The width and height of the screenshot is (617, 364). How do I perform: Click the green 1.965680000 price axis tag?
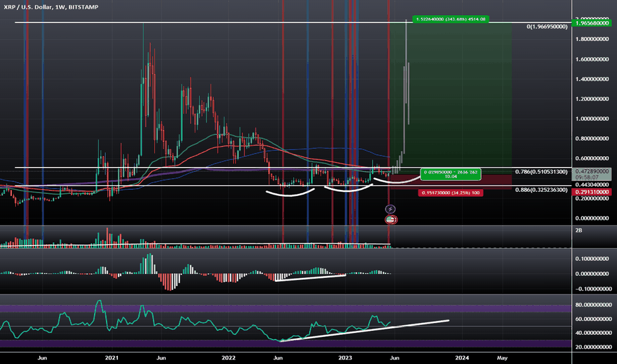point(592,23)
